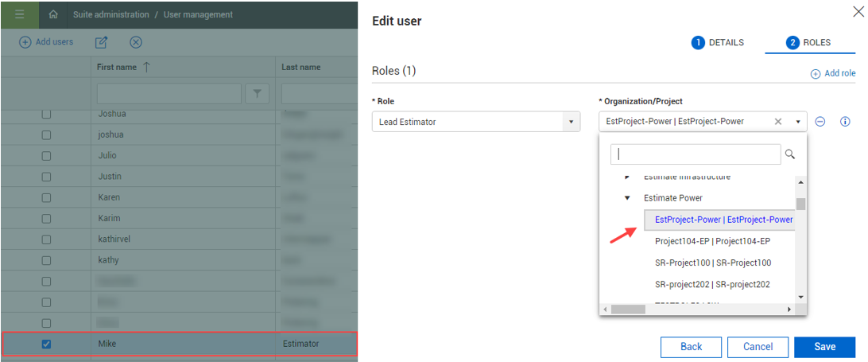Click the First name filter funnel icon
This screenshot has height=362, width=868.
click(258, 94)
